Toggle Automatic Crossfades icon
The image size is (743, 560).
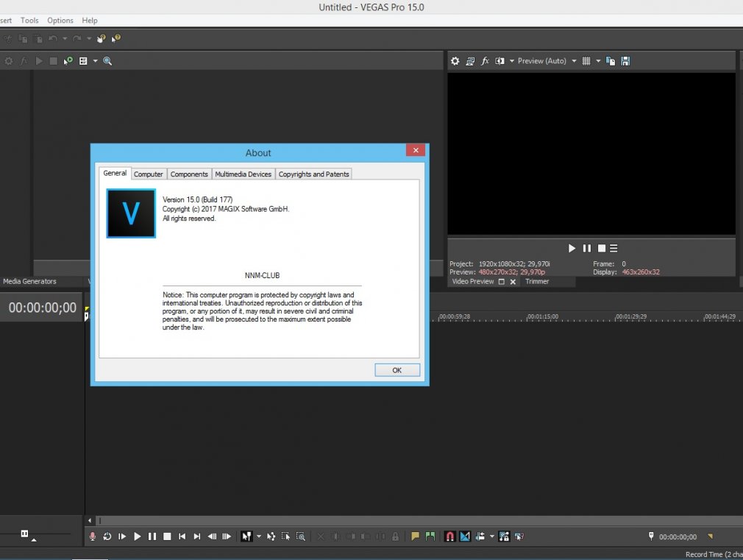click(x=466, y=536)
